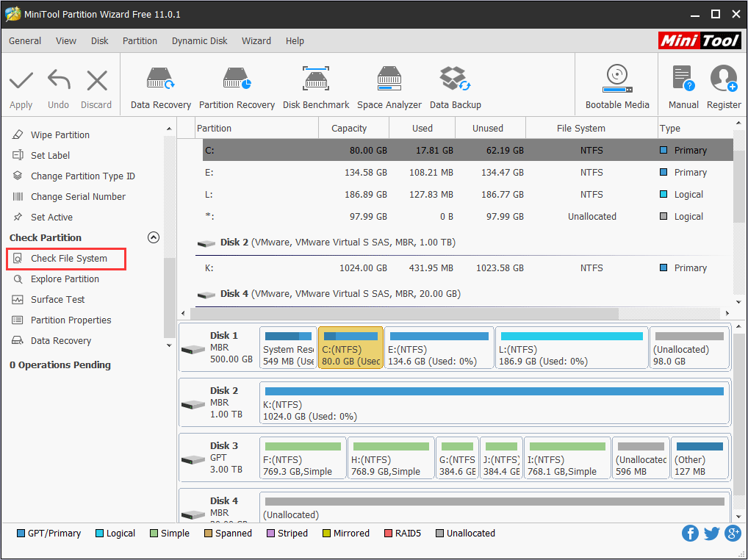Select the unallocated 97.99 GB row
The width and height of the screenshot is (748, 560).
coord(467,217)
